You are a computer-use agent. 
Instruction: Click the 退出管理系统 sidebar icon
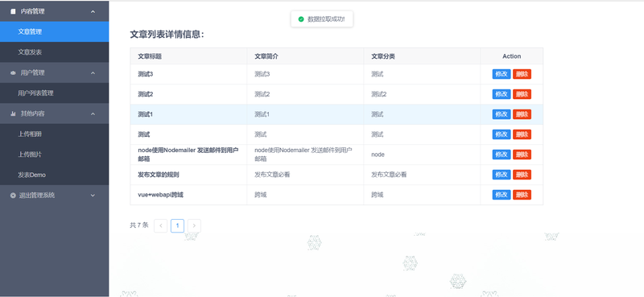(13, 196)
